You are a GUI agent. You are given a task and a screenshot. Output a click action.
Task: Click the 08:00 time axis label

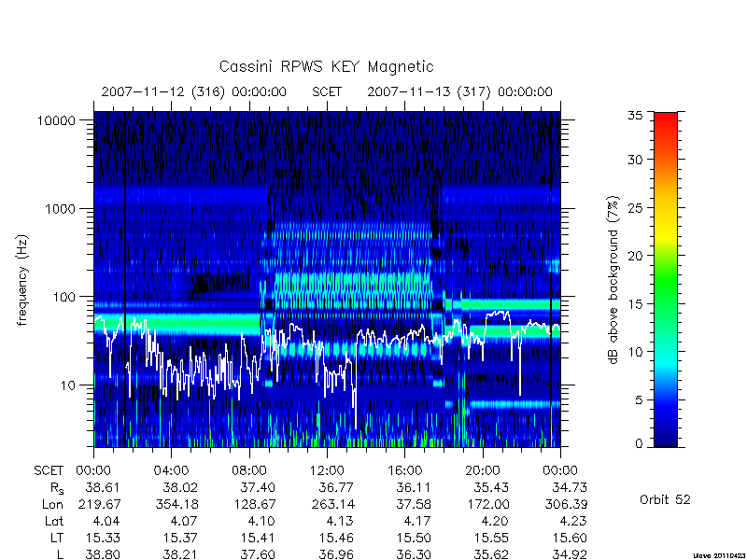(x=249, y=471)
